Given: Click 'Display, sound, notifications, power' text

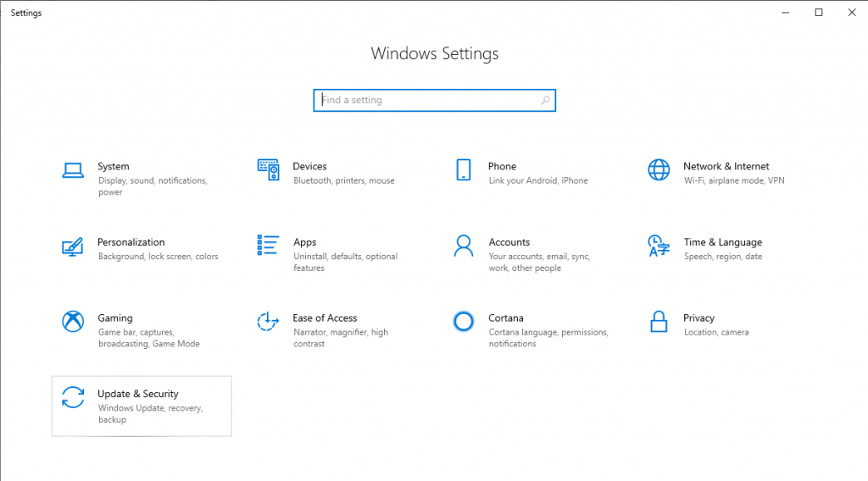Looking at the screenshot, I should click(153, 186).
